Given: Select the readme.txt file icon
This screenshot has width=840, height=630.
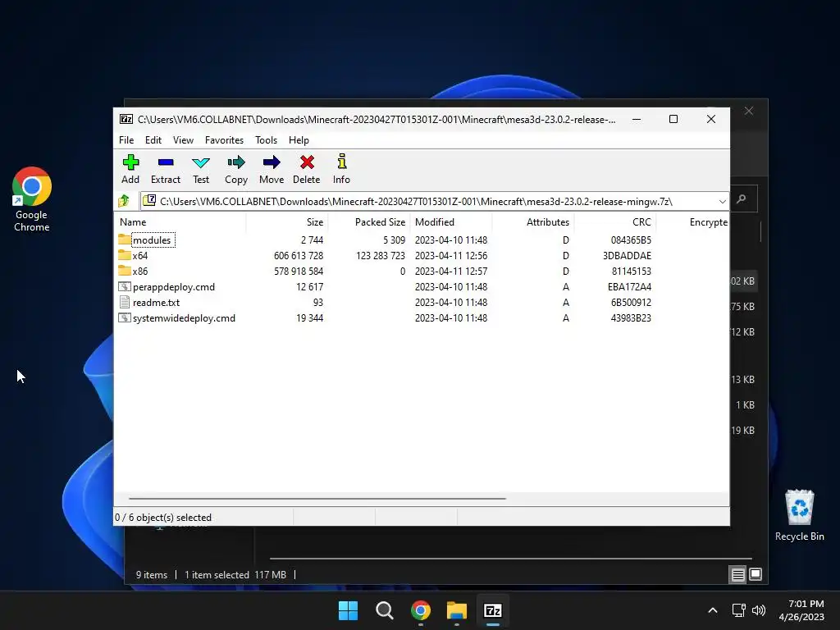Looking at the screenshot, I should 125,302.
